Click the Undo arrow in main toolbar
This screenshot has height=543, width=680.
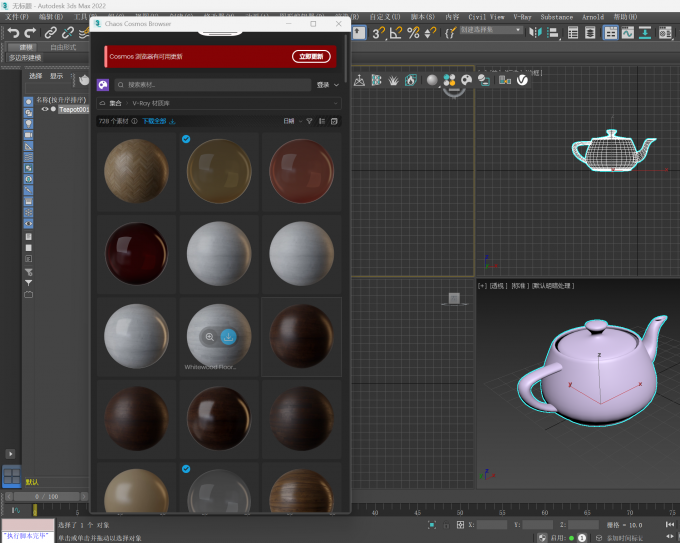pos(13,33)
